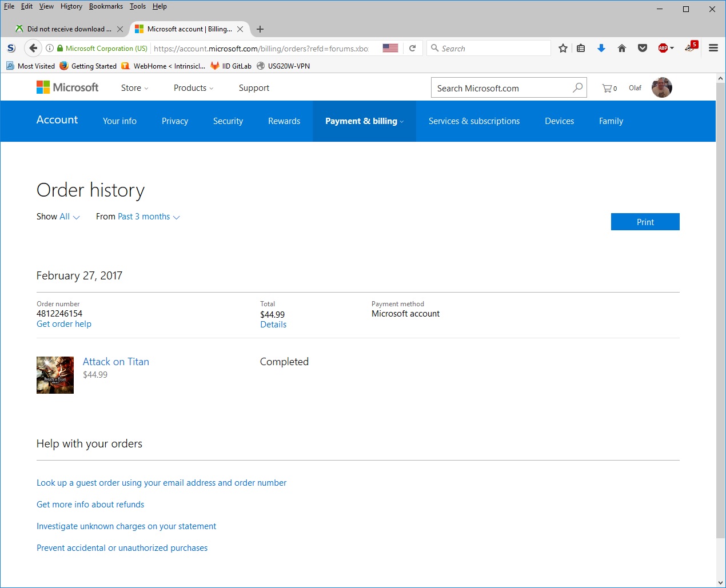Viewport: 726px width, 588px height.
Task: Click the US flag in the address bar
Action: [390, 48]
